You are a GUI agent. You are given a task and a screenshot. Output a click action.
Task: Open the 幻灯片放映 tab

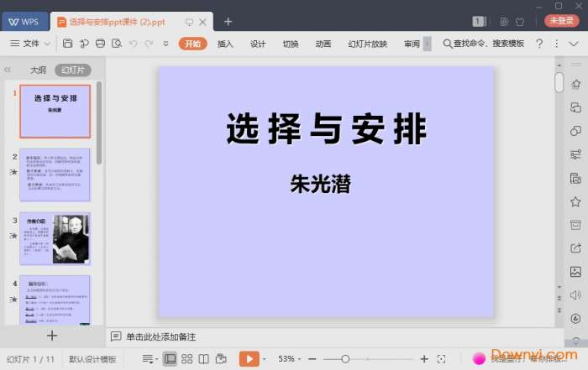[x=368, y=44]
